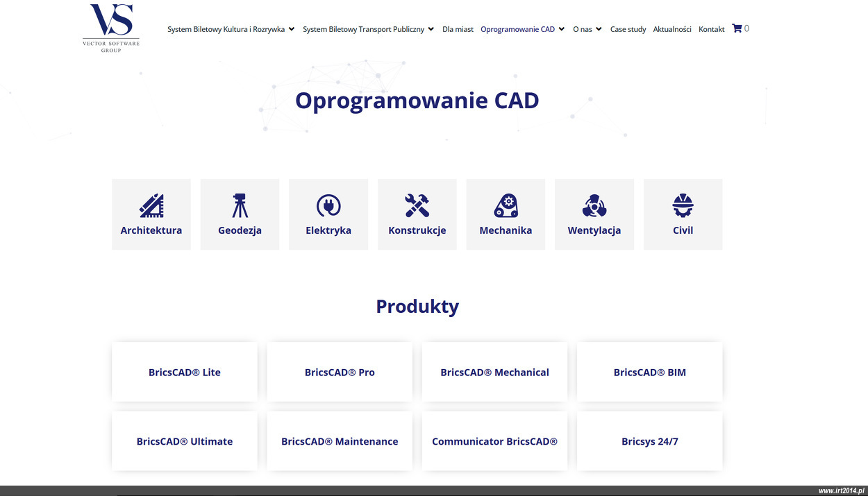Open System Biletowy Kultura i Rozrywka menu

tap(226, 29)
